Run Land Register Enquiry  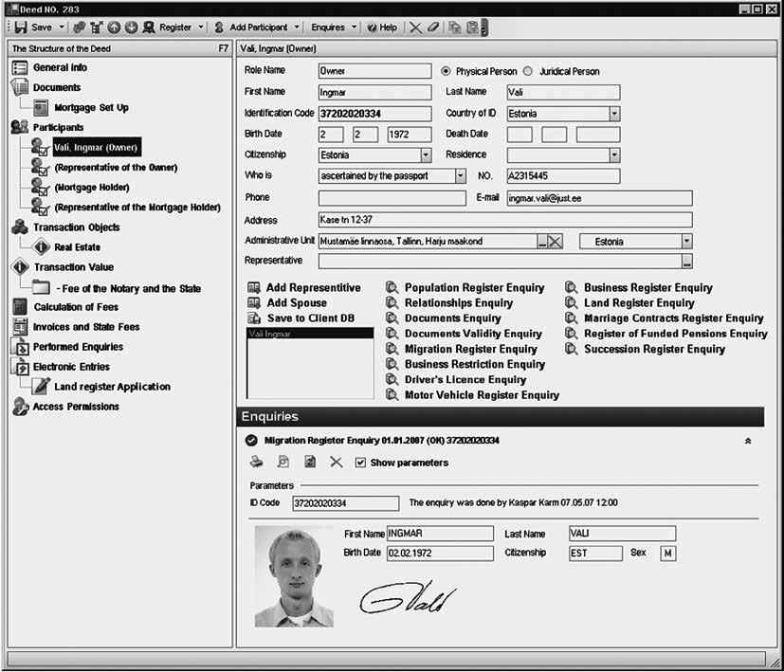click(639, 303)
